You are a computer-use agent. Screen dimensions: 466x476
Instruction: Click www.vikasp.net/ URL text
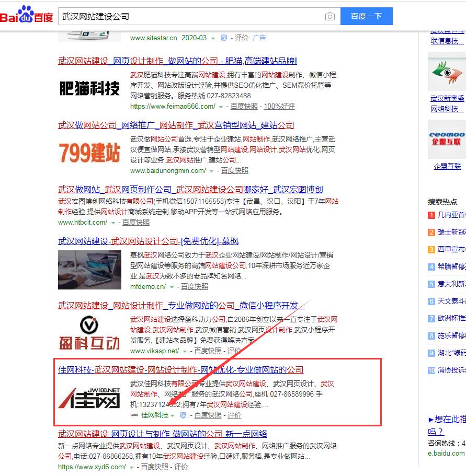coord(155,351)
